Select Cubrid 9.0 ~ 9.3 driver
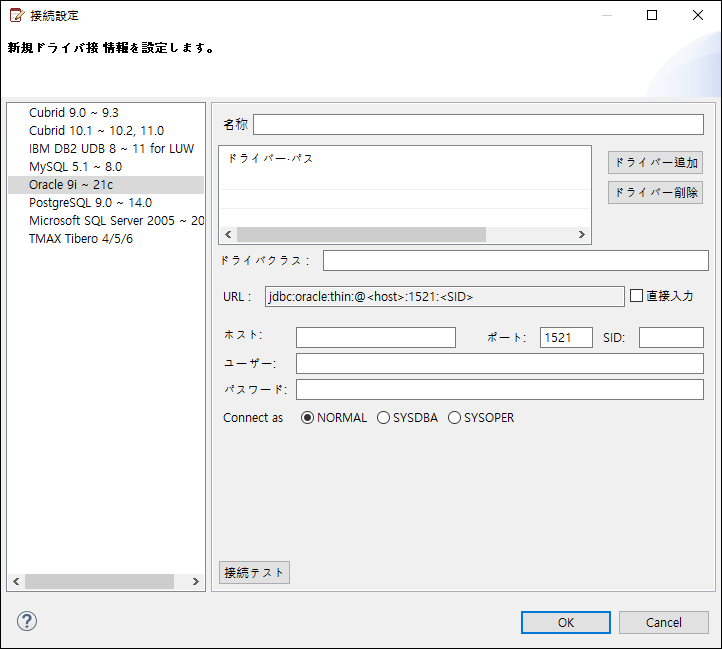 106,113
